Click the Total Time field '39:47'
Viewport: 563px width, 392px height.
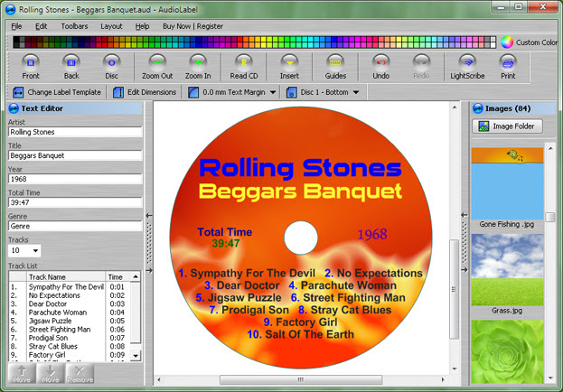[75, 202]
